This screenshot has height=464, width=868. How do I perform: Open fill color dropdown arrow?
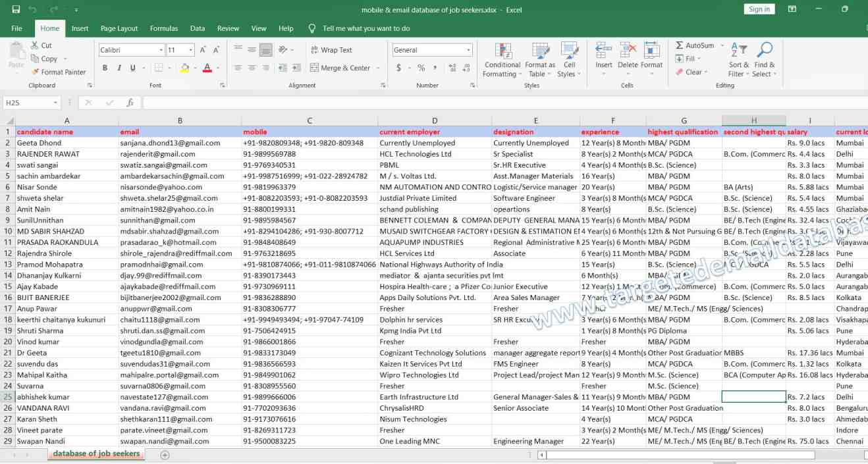coord(196,68)
